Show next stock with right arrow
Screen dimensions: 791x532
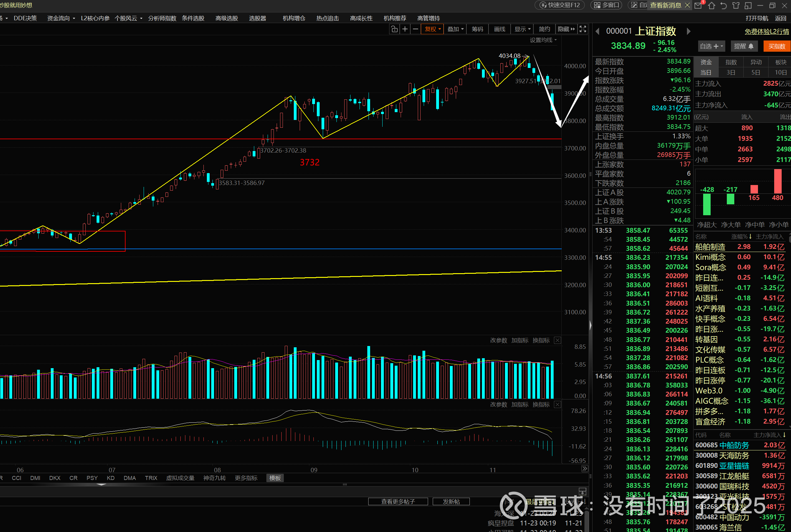point(689,31)
